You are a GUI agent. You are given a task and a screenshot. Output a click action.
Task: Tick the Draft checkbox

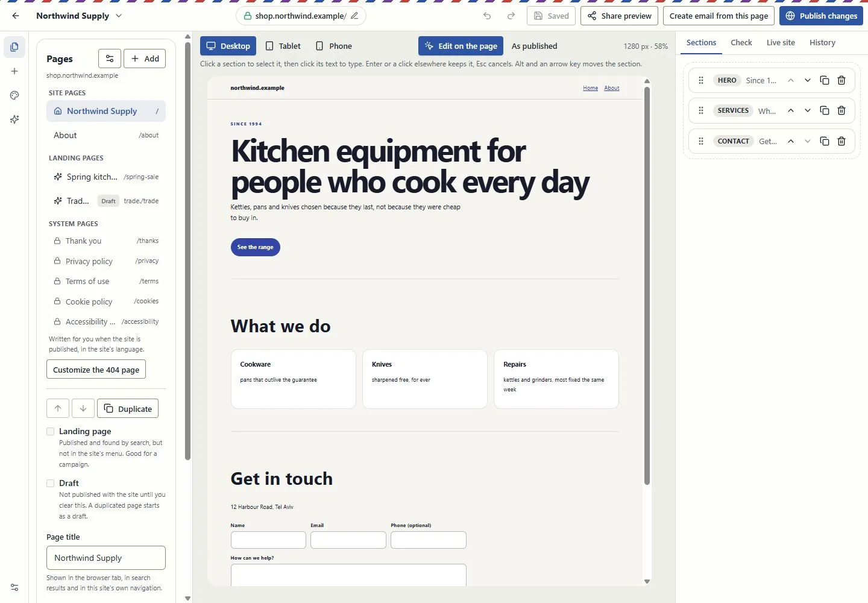pos(51,484)
